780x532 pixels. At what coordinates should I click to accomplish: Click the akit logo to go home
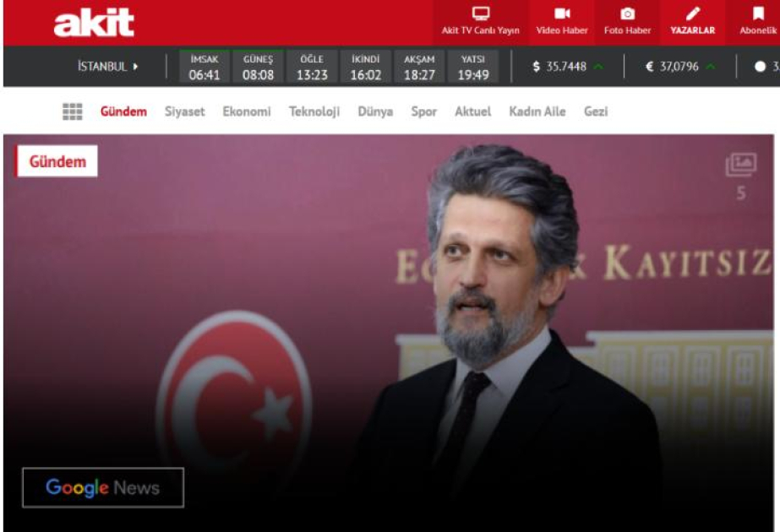click(x=94, y=24)
